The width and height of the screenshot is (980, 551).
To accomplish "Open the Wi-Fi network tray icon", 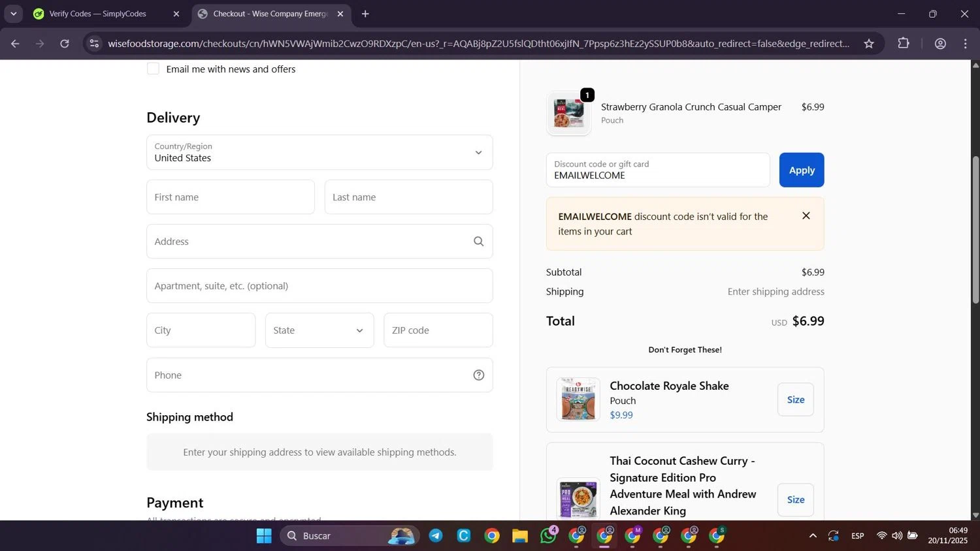I will click(882, 536).
